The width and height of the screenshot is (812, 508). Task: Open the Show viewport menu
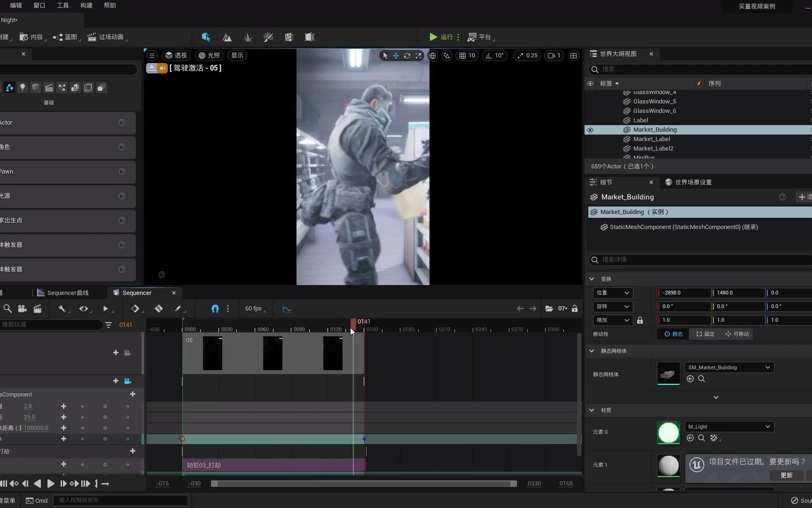pyautogui.click(x=237, y=56)
